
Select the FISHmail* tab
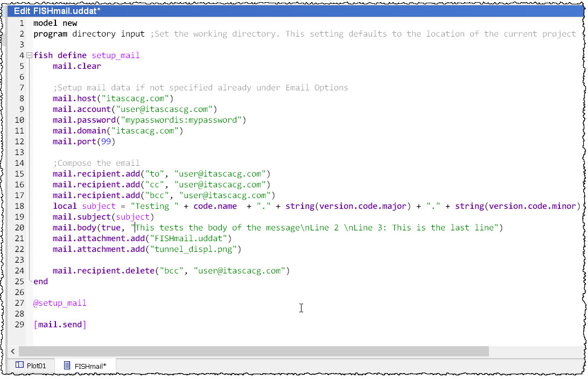coord(86,366)
